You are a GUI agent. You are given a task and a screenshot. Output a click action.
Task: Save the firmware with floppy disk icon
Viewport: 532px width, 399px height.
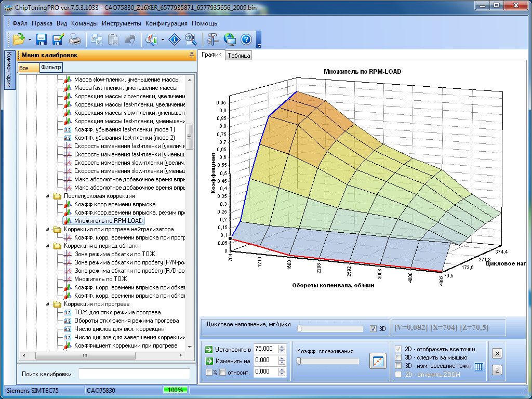point(42,39)
